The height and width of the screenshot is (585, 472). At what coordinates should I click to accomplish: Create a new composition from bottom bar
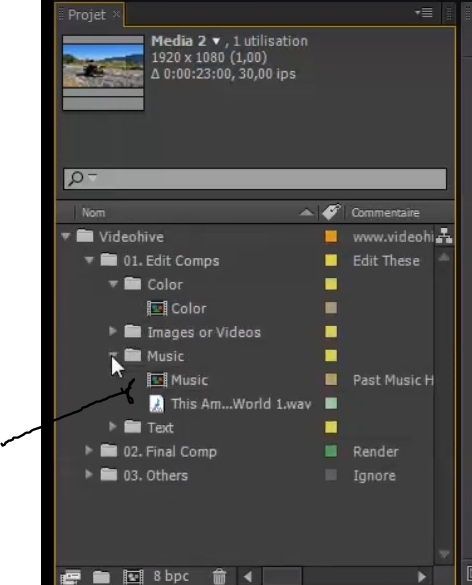click(133, 577)
